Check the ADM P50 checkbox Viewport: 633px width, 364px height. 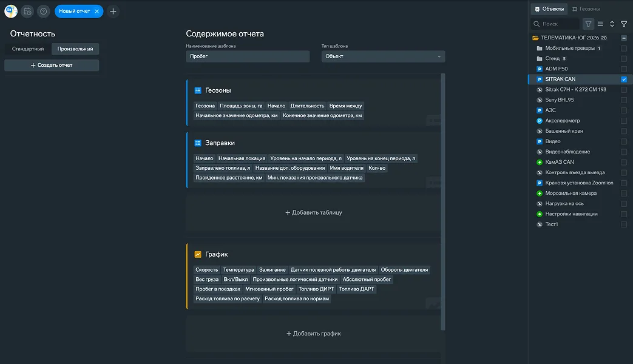click(624, 69)
